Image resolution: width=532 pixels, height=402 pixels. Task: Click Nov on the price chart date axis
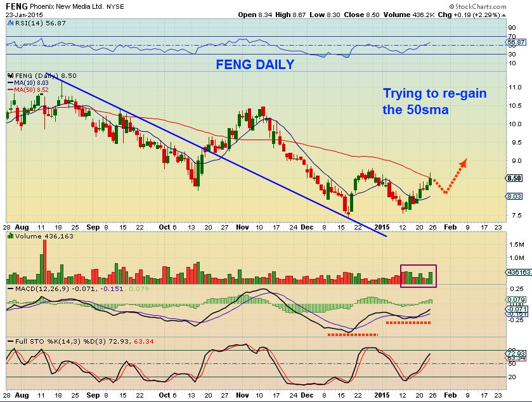click(242, 227)
